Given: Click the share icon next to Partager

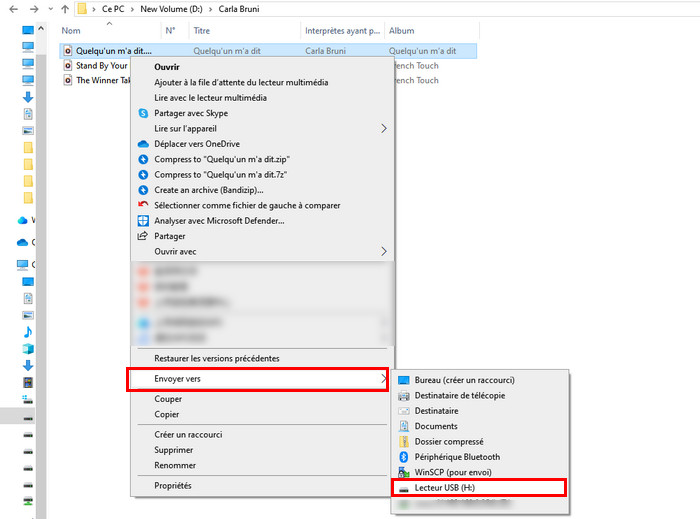Looking at the screenshot, I should tap(143, 236).
